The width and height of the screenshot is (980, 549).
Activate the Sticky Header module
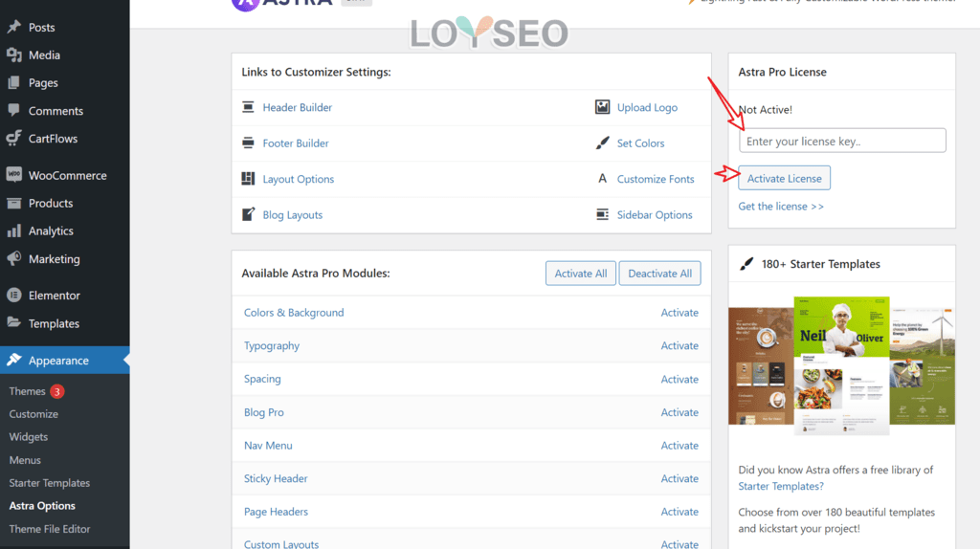(x=679, y=478)
